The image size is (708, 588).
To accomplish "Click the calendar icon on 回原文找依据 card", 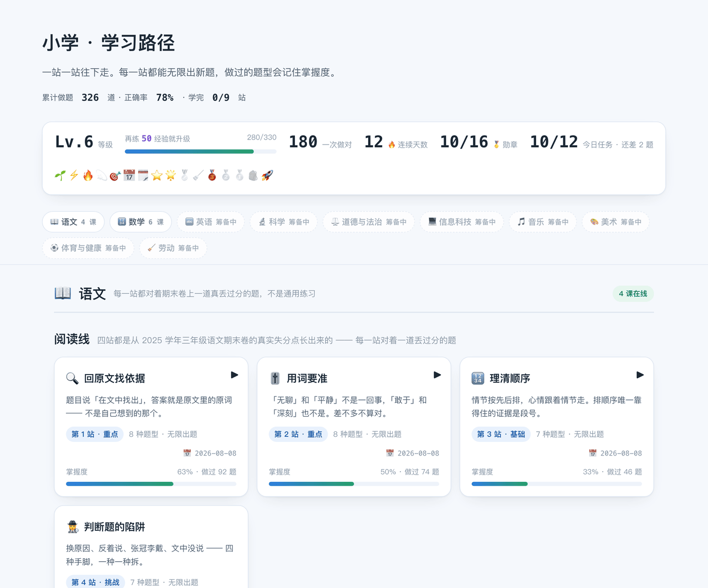I will [x=187, y=453].
